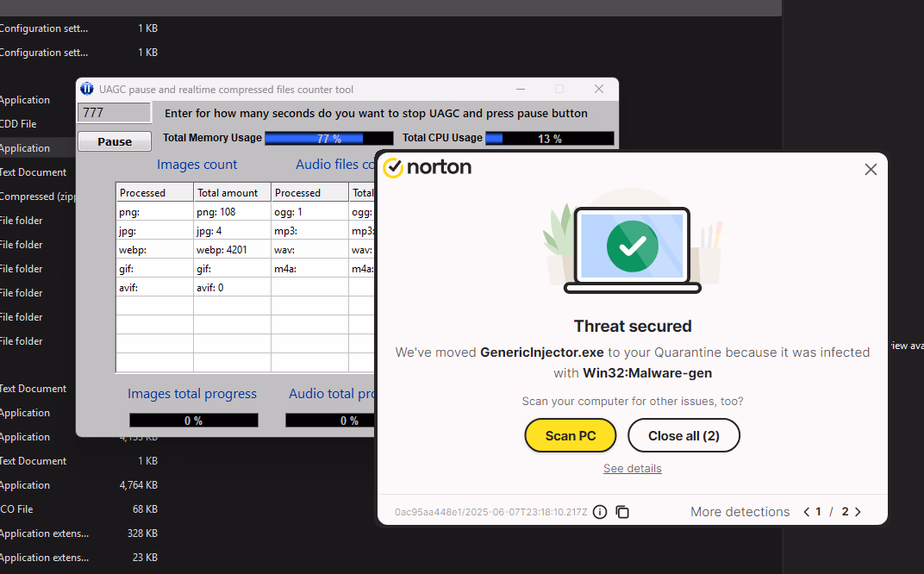Close the UAGC tool window

coord(599,89)
